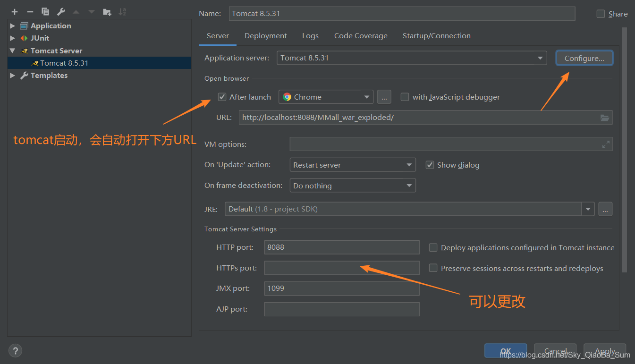Screen dimensions: 635x364
Task: Switch to Server tab
Action: (x=218, y=36)
